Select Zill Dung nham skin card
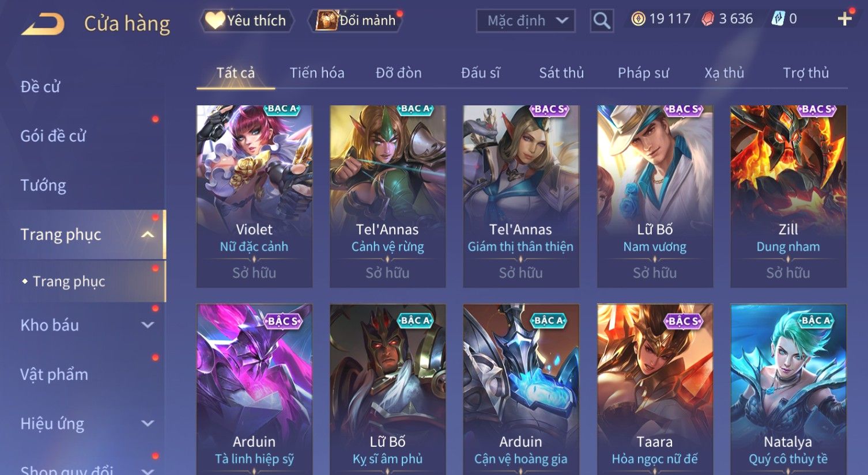 pyautogui.click(x=788, y=196)
